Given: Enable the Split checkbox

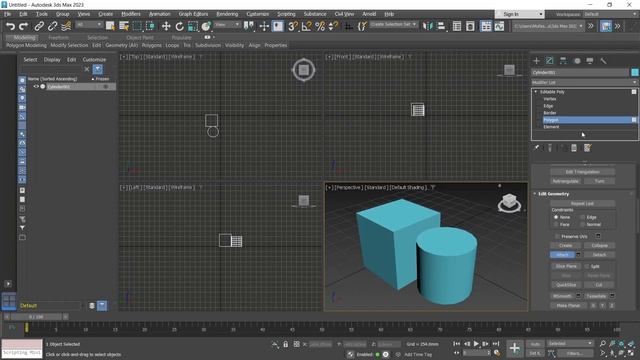Looking at the screenshot, I should click(x=587, y=266).
